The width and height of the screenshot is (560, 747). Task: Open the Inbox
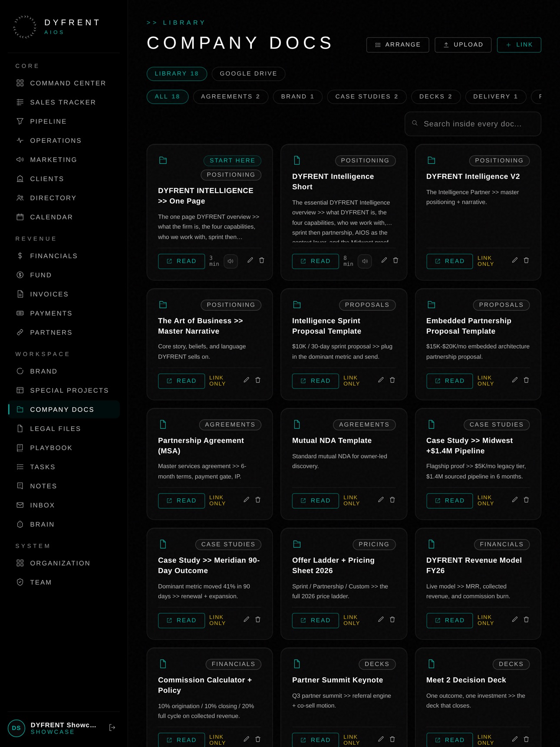coord(64,505)
